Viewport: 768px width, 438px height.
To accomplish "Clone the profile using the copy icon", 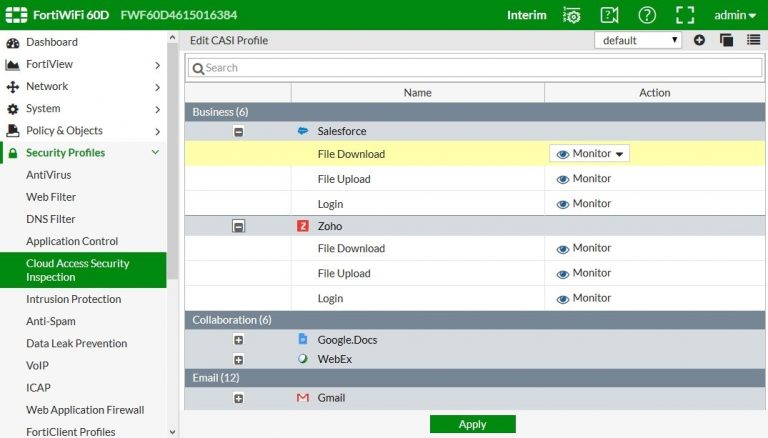I will 726,40.
